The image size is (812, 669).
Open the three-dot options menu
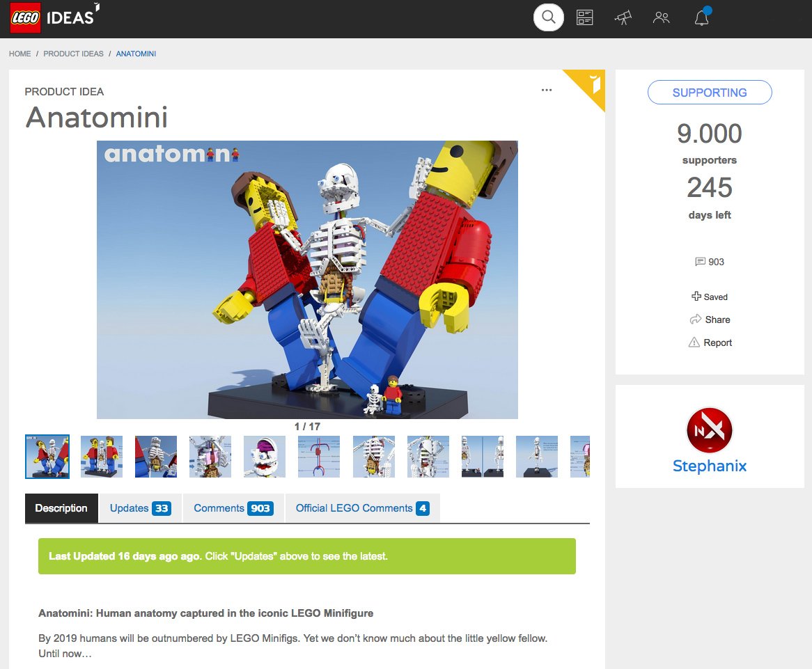pyautogui.click(x=547, y=90)
